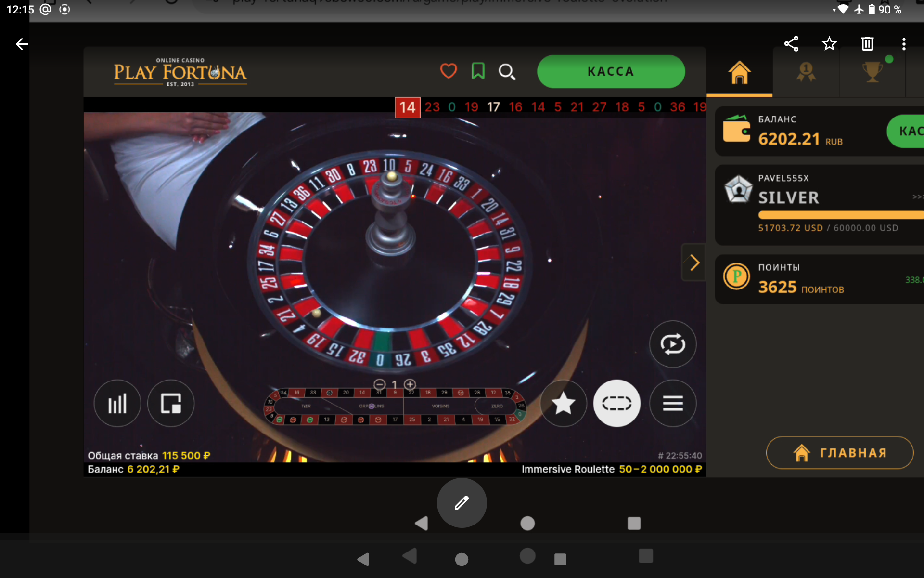The width and height of the screenshot is (924, 578).
Task: Switch video view layout icon
Action: point(171,404)
